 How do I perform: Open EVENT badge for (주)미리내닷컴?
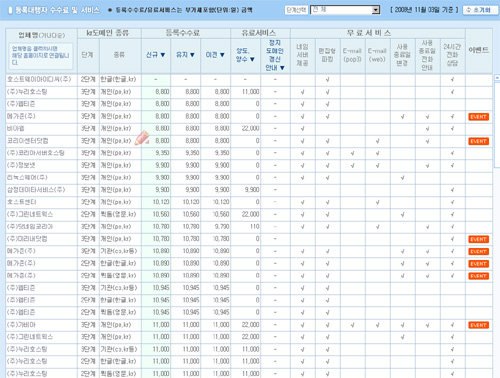pyautogui.click(x=478, y=239)
